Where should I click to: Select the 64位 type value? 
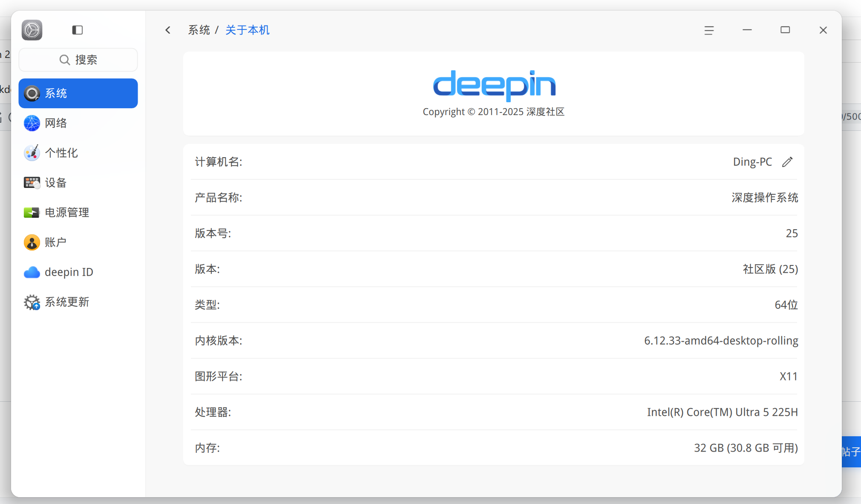coord(786,305)
